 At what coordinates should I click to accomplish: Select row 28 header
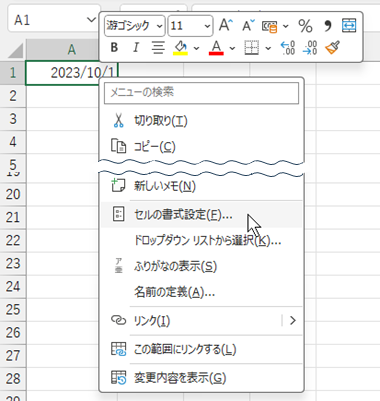click(13, 378)
